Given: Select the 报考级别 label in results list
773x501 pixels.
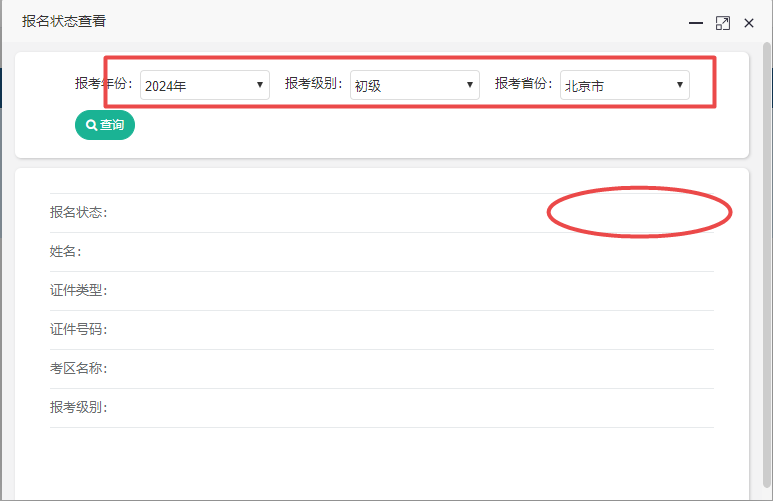Looking at the screenshot, I should click(x=78, y=408).
